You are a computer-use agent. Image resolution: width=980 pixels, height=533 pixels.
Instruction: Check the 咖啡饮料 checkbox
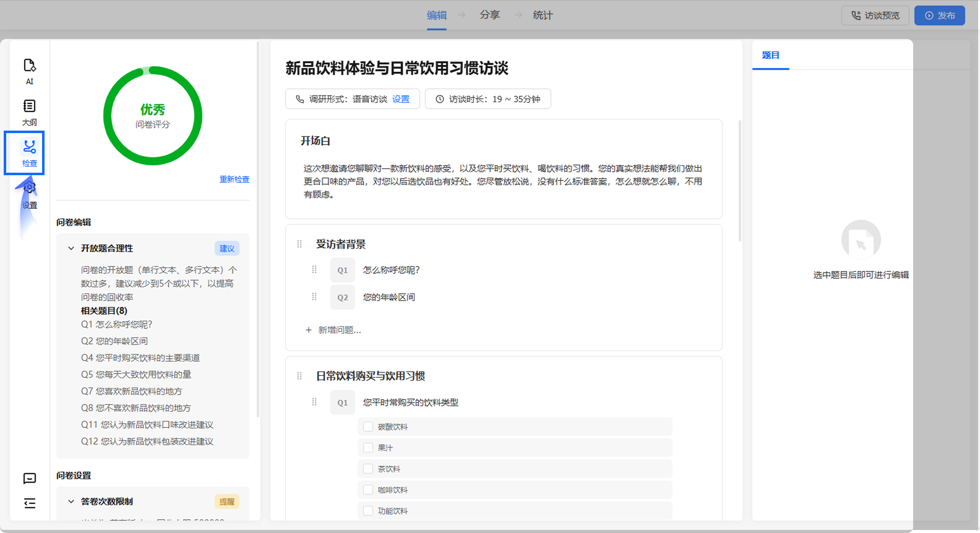(x=368, y=490)
